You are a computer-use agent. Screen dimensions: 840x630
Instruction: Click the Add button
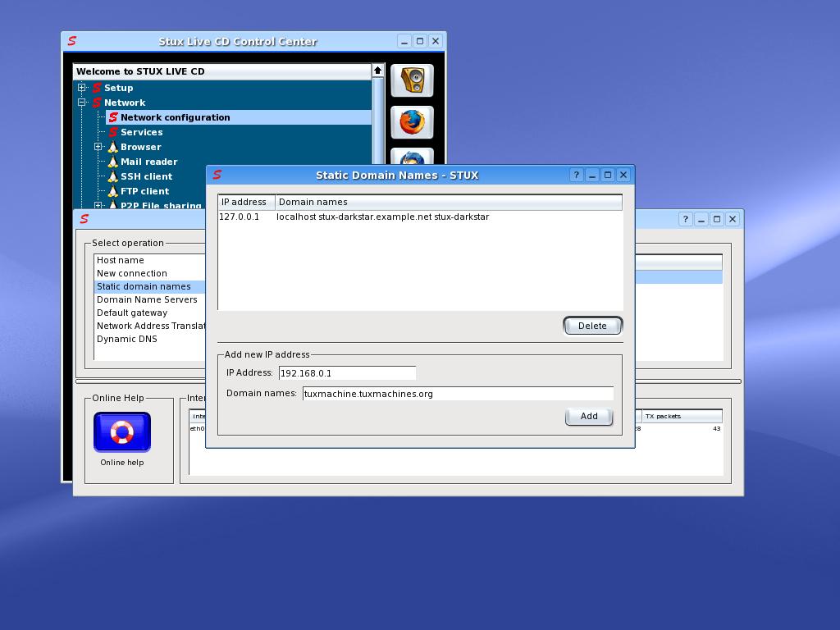pyautogui.click(x=589, y=416)
